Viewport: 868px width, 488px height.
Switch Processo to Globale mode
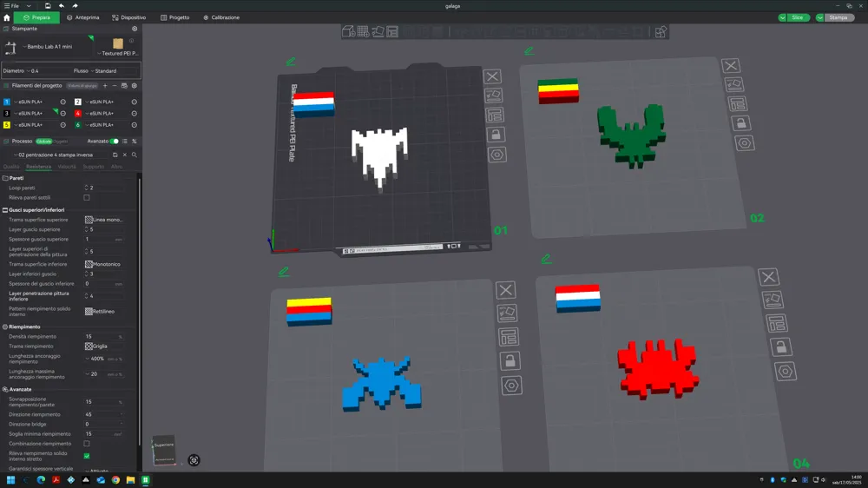click(x=43, y=142)
